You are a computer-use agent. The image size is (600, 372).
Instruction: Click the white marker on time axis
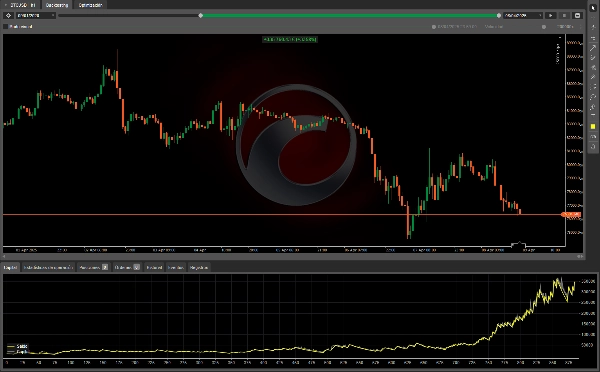519,244
